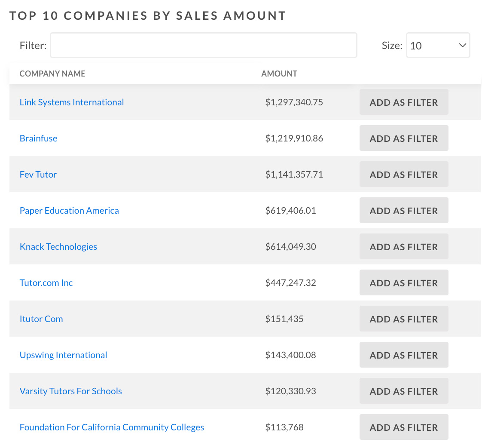The image size is (482, 448).
Task: Open Foundation For California Community Colleges link
Action: [x=112, y=427]
